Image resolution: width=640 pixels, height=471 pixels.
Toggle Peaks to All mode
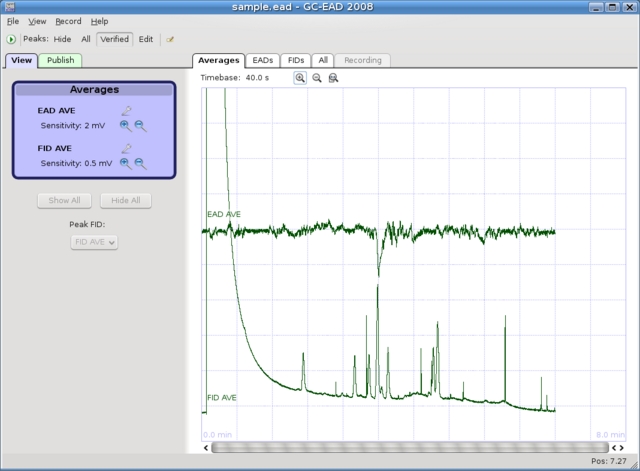(86, 39)
